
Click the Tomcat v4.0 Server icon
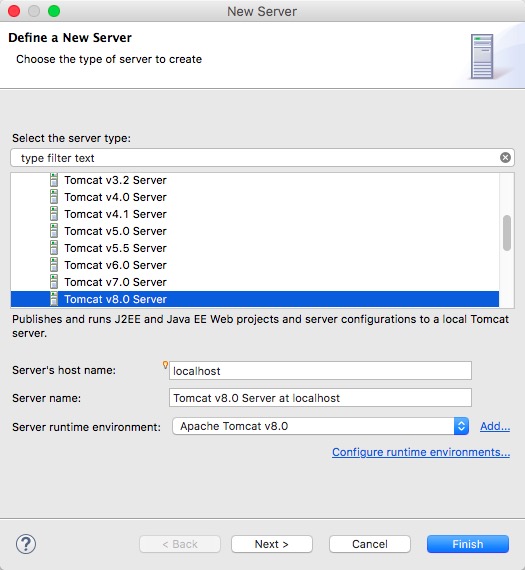click(x=54, y=197)
